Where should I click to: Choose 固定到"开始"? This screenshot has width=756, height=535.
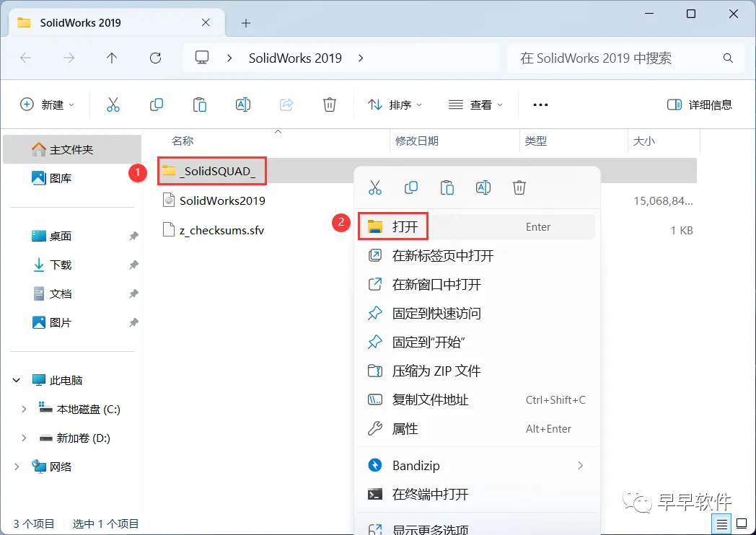477,342
